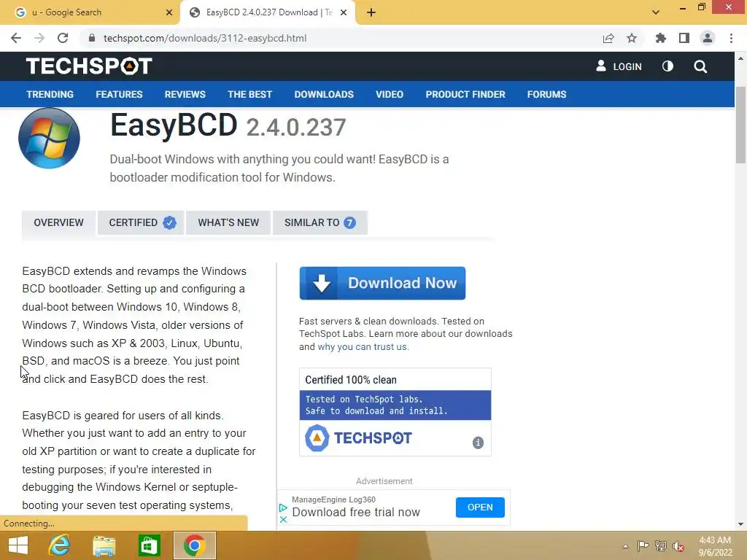Open the tab search dropdown chevron
This screenshot has height=560, width=747.
click(x=656, y=12)
